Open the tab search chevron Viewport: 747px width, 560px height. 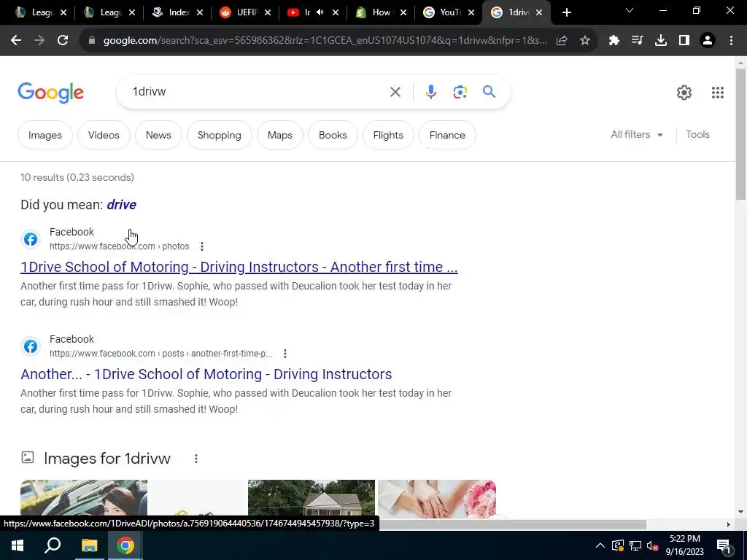(630, 10)
